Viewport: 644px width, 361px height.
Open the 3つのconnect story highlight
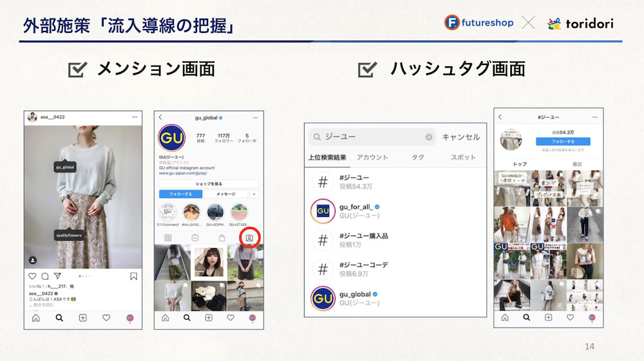tap(167, 212)
